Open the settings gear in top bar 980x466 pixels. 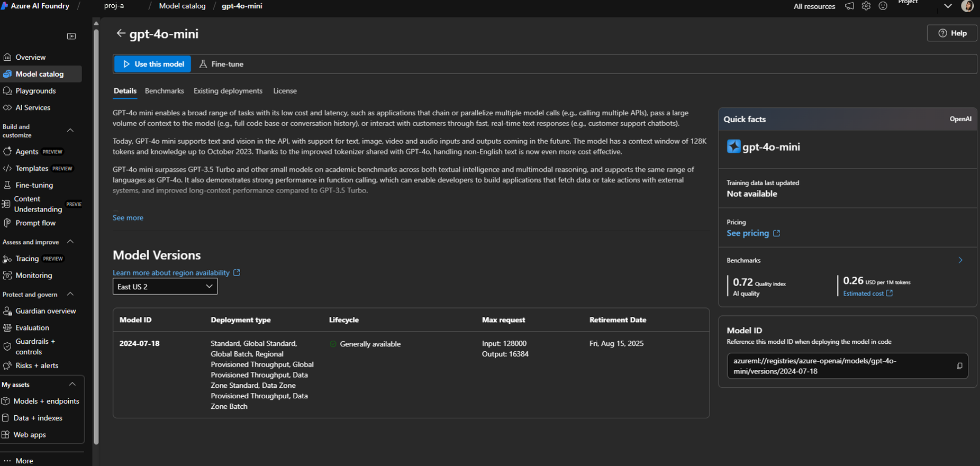(x=866, y=6)
